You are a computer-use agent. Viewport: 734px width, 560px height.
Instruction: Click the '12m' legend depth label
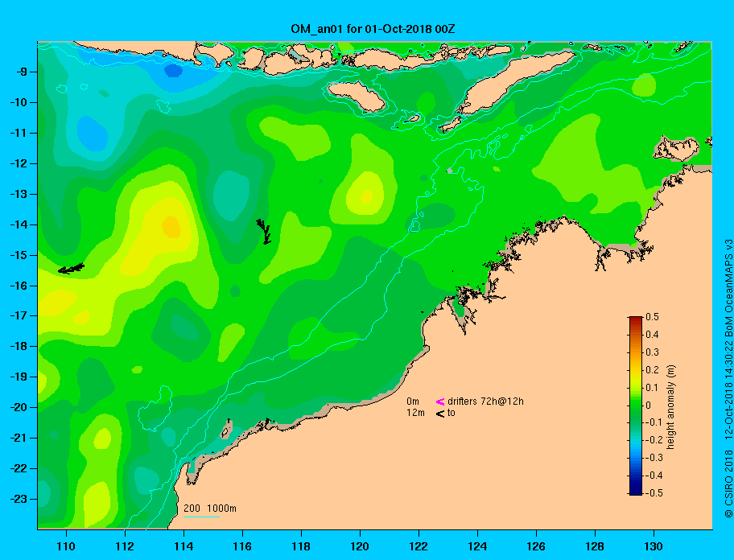(415, 413)
